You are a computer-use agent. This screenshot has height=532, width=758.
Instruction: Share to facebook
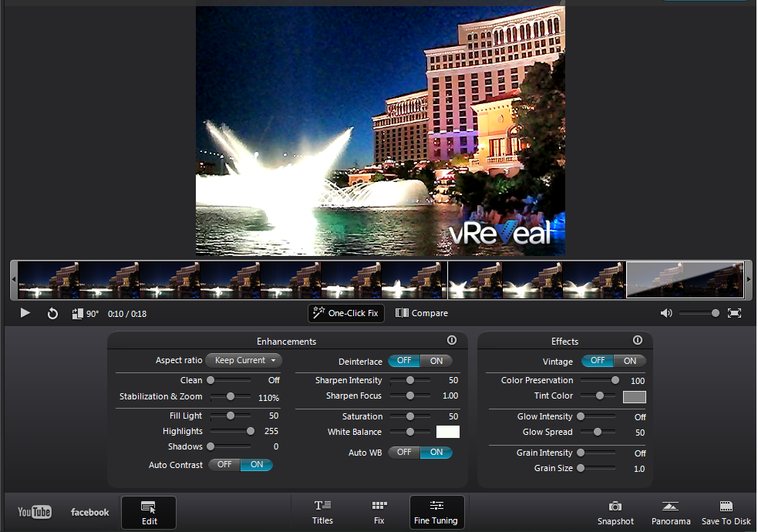pos(90,512)
